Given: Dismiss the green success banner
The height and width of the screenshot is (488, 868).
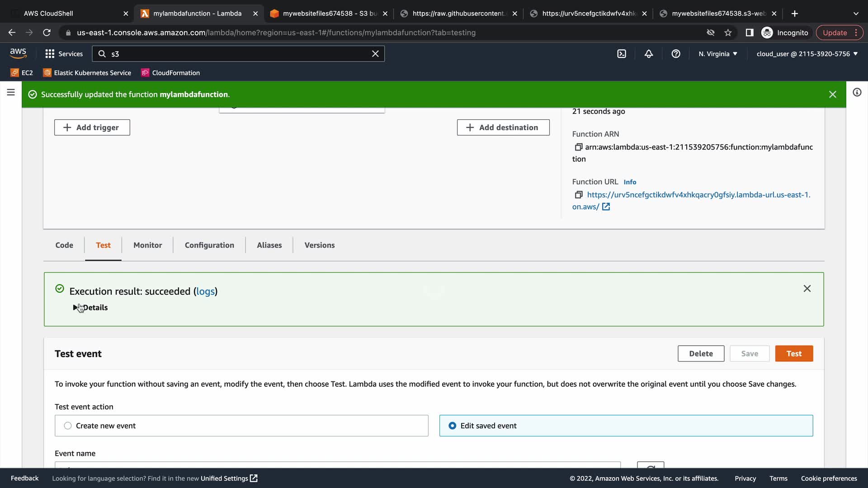Looking at the screenshot, I should pos(833,94).
